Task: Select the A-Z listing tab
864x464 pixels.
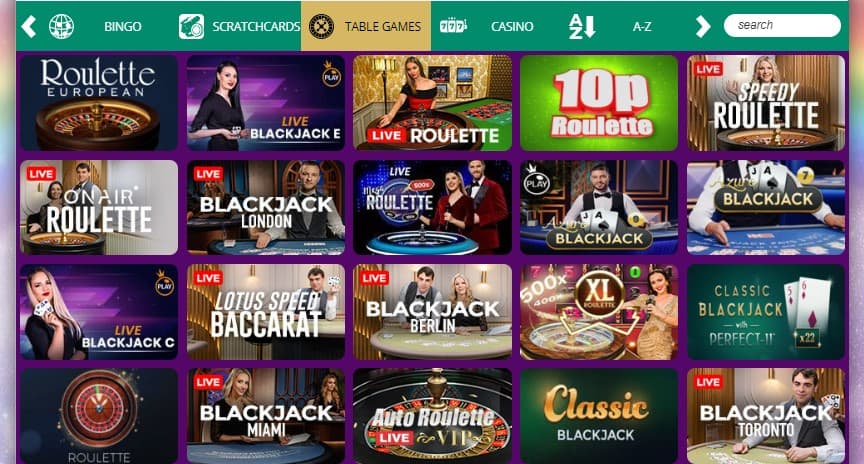Action: coord(642,26)
